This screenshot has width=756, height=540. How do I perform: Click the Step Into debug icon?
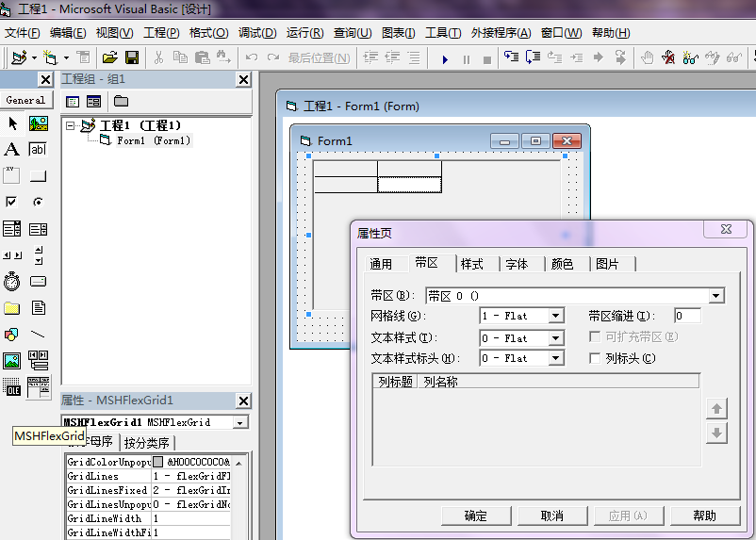click(511, 57)
